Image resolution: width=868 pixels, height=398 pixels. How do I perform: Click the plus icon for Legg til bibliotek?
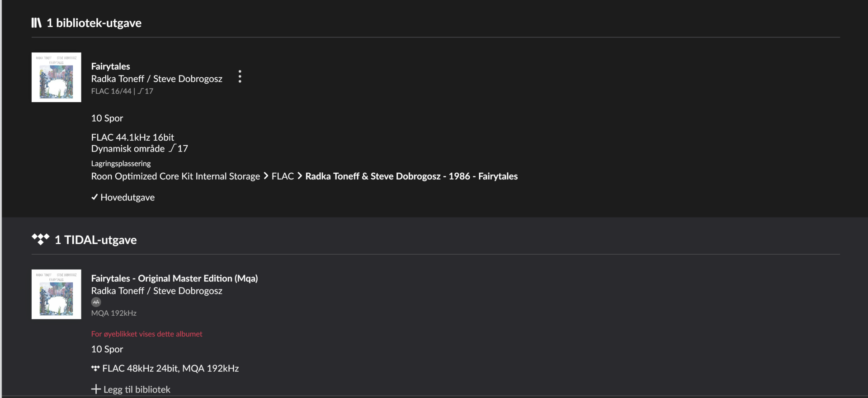click(x=96, y=389)
